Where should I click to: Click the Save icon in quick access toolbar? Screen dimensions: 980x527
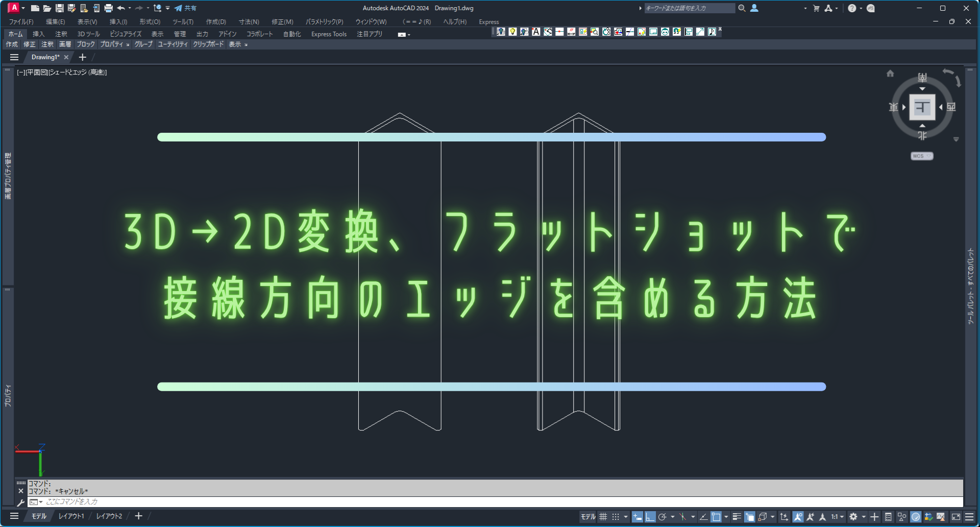[x=59, y=8]
